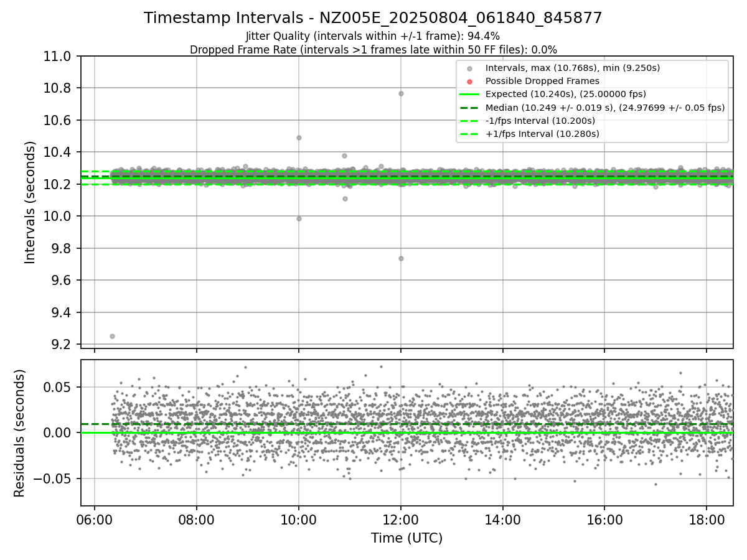The height and width of the screenshot is (560, 747).
Task: Click the outlier point near 9.98s at 10:00
Action: click(299, 218)
